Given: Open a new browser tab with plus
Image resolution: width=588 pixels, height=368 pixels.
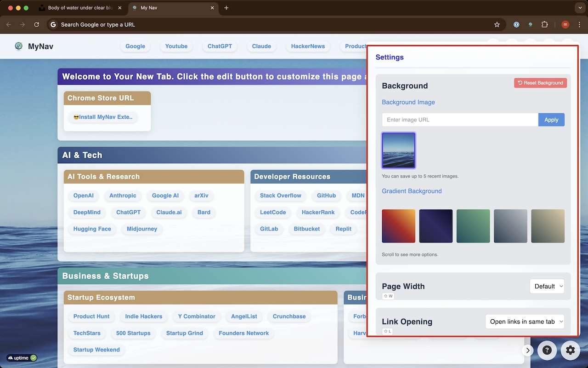Looking at the screenshot, I should pyautogui.click(x=226, y=8).
